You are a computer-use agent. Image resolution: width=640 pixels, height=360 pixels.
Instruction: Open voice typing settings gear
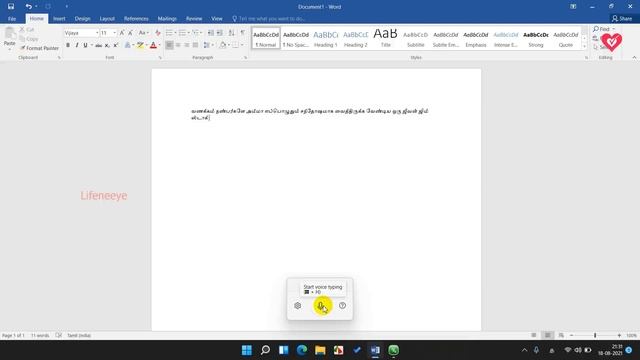click(x=298, y=305)
